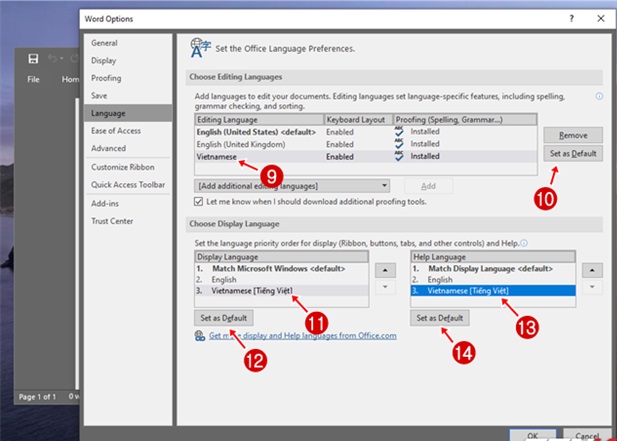Image resolution: width=617 pixels, height=441 pixels.
Task: Click Set as Default for editing language
Action: 573,154
